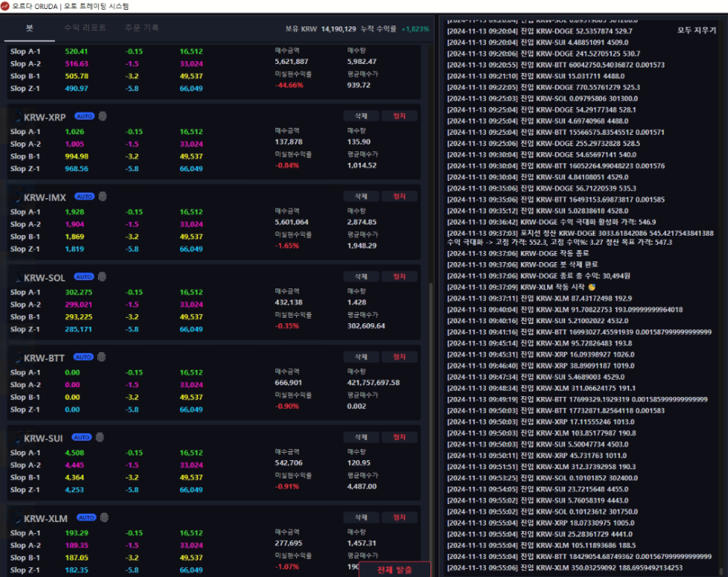Click log line KRW-DOGE 봇 삭제 완료
This screenshot has width=728, height=577.
pos(522,264)
